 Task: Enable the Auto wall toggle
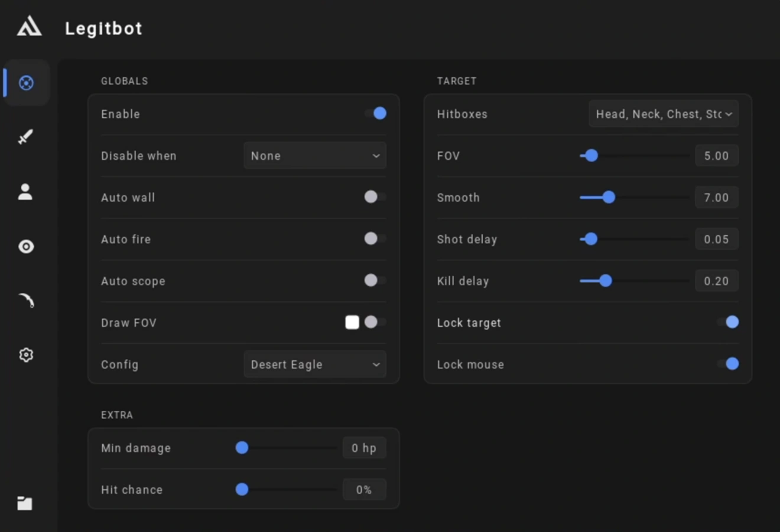375,197
